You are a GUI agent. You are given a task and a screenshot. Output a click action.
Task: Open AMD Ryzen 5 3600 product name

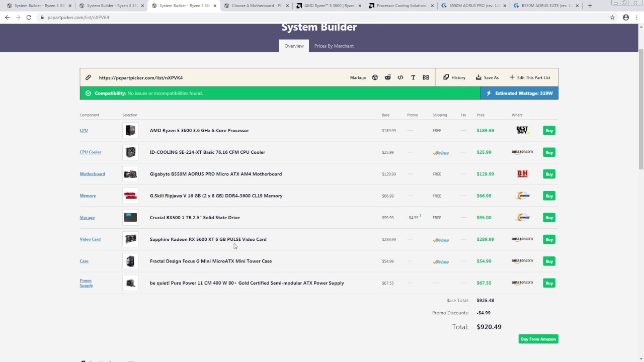point(199,130)
